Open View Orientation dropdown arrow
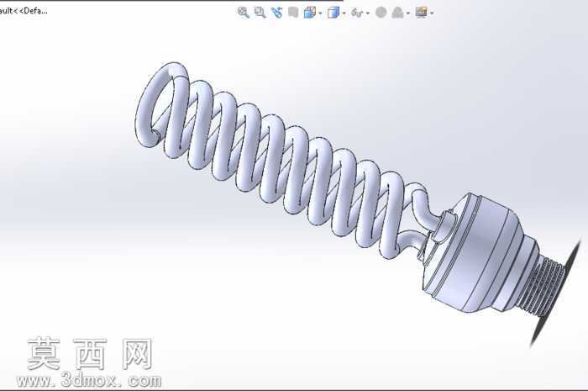Viewport: 588px width, 391px height. point(320,13)
